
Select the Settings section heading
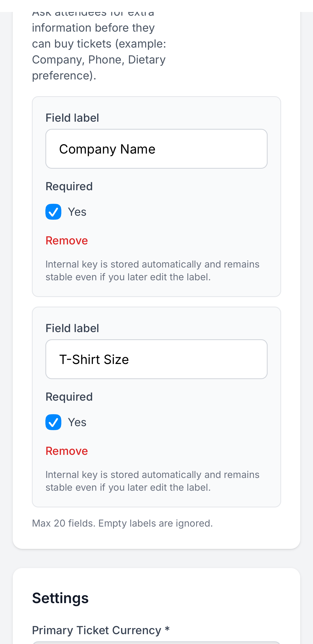pos(60,598)
